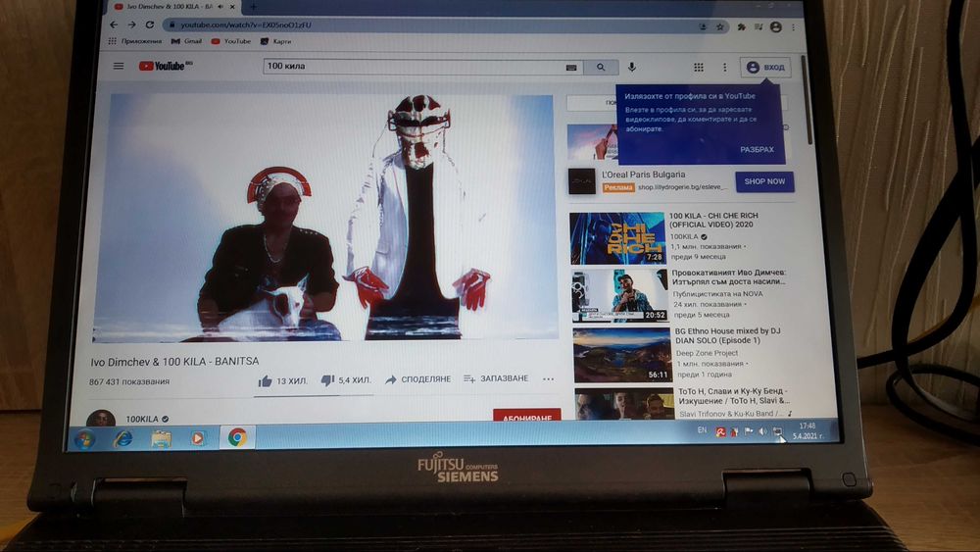980x552 pixels.
Task: Open Провокативният Иво Димчев video thumbnail
Action: coord(619,296)
